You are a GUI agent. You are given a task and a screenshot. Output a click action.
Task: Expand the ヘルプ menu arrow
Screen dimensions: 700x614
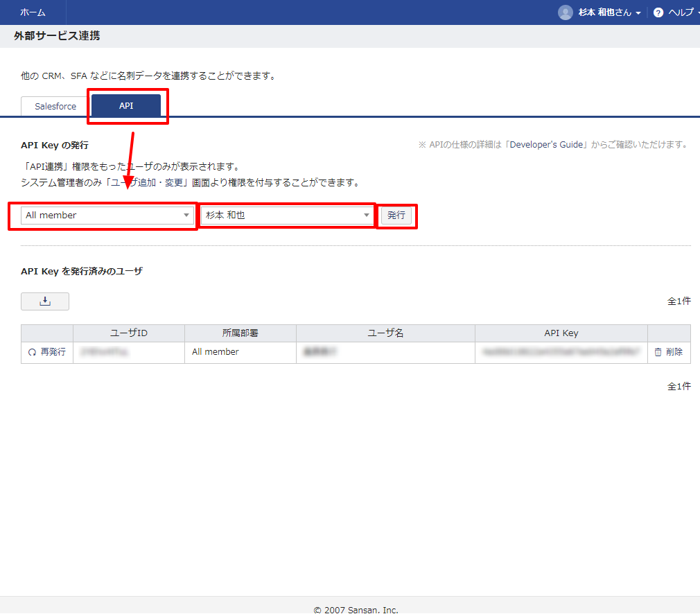(696, 12)
